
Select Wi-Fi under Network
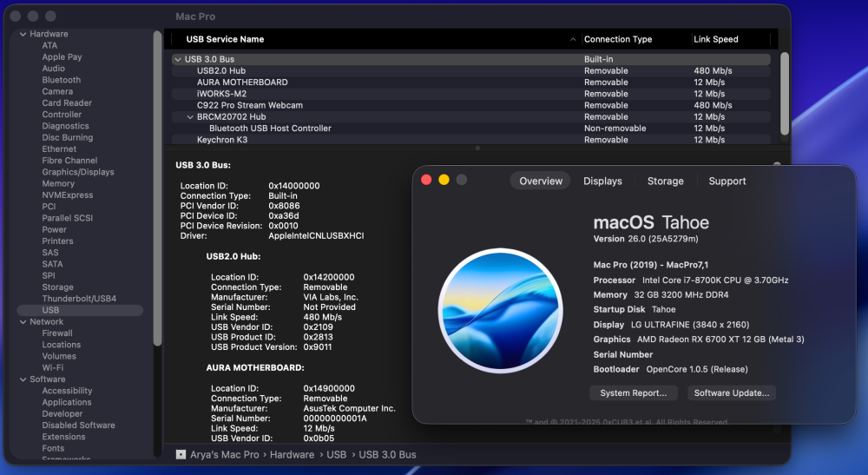(x=53, y=367)
